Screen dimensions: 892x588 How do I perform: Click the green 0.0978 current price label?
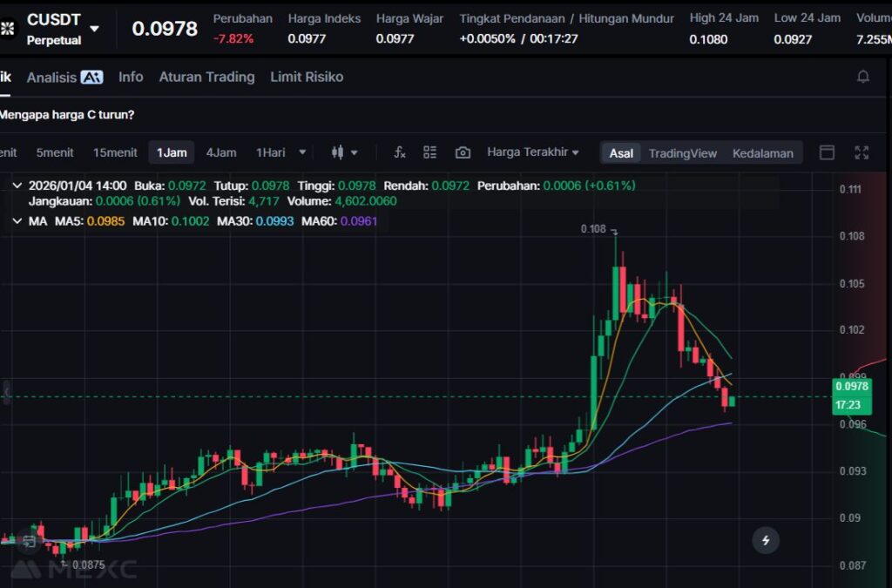[x=851, y=386]
